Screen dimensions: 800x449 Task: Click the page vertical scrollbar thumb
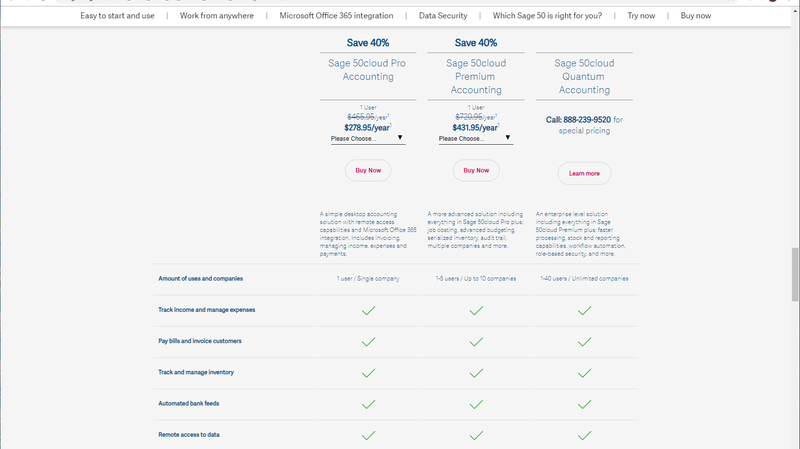click(x=795, y=274)
